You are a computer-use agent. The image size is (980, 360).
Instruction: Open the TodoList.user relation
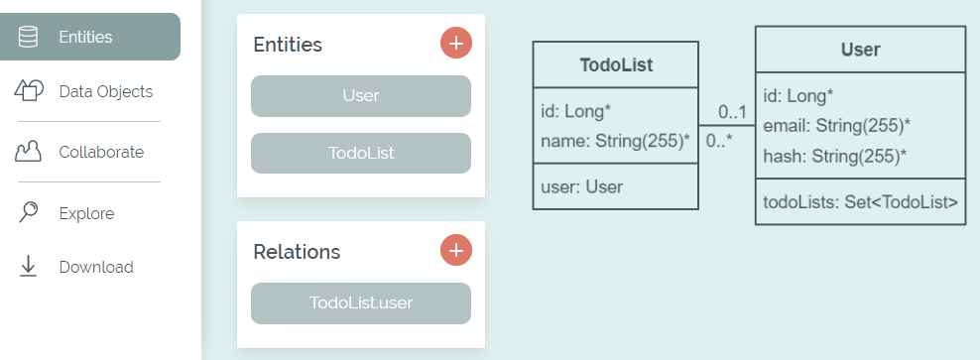[361, 303]
